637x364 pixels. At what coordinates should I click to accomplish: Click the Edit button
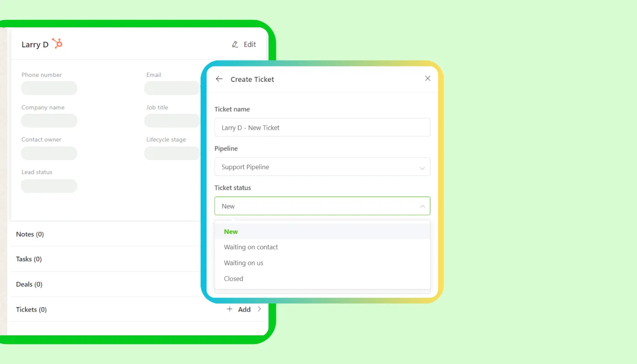[249, 44]
